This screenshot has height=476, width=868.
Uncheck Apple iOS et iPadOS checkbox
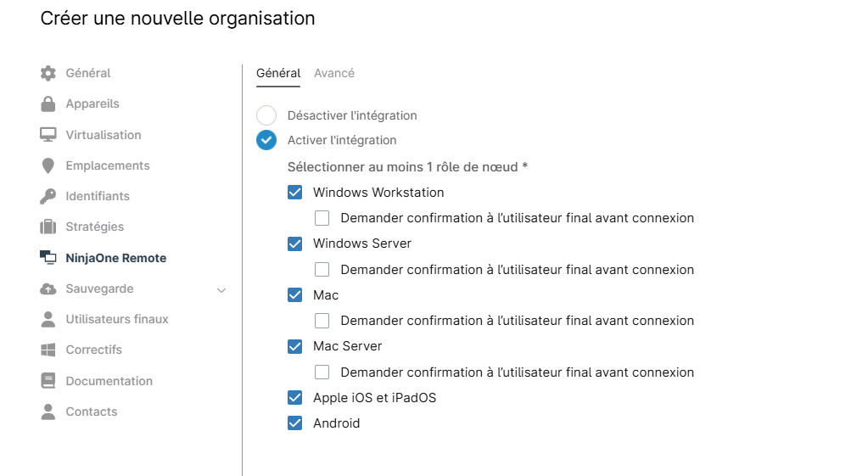point(295,397)
